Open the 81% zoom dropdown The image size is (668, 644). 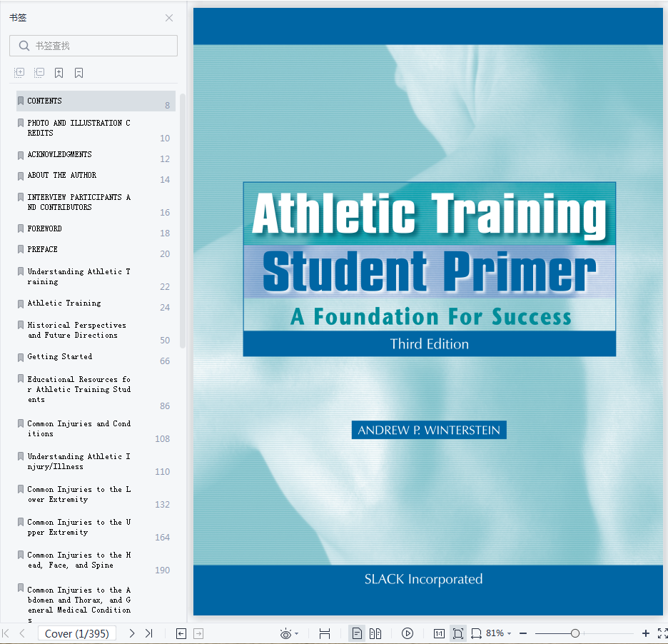tap(499, 633)
